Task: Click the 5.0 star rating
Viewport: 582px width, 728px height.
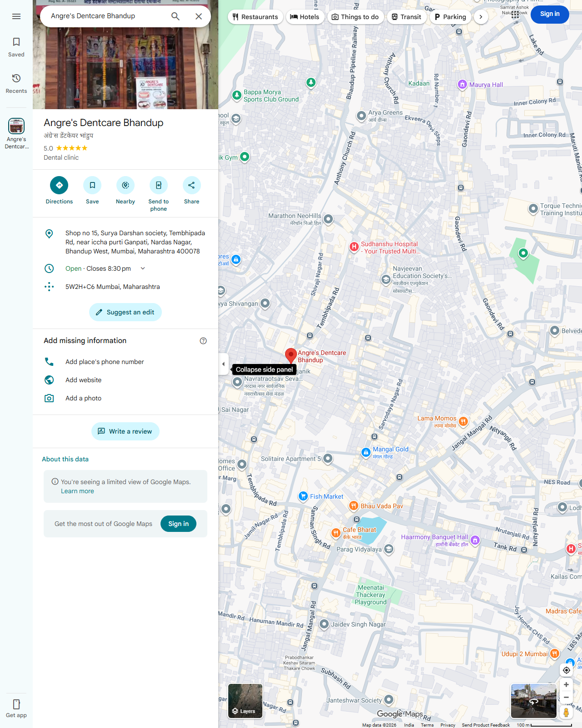Action: (x=65, y=148)
